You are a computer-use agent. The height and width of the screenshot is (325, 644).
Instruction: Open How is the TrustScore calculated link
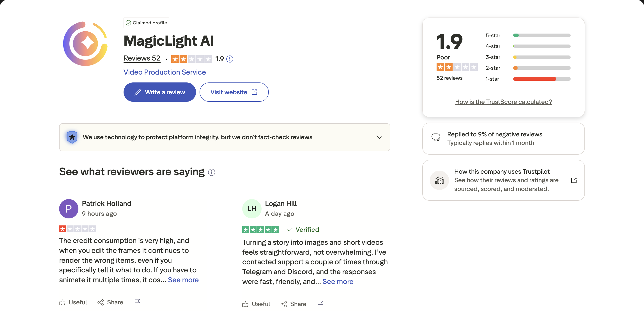(x=503, y=102)
